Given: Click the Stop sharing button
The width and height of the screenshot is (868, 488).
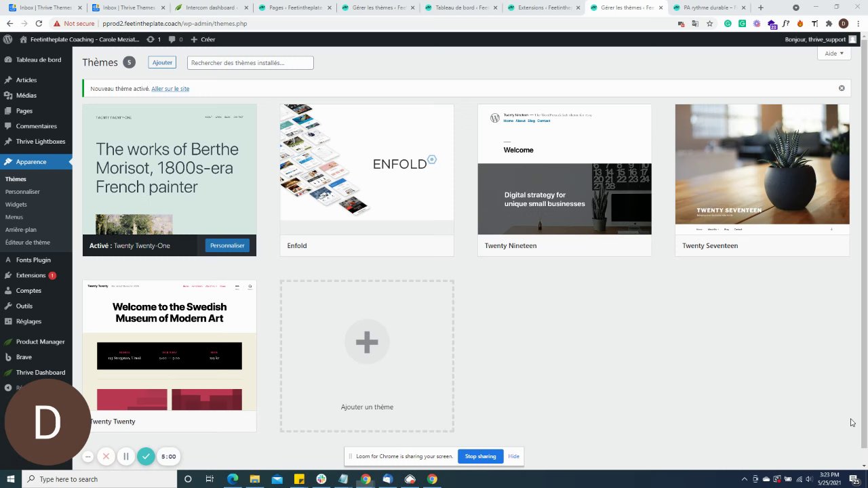Looking at the screenshot, I should pyautogui.click(x=480, y=456).
